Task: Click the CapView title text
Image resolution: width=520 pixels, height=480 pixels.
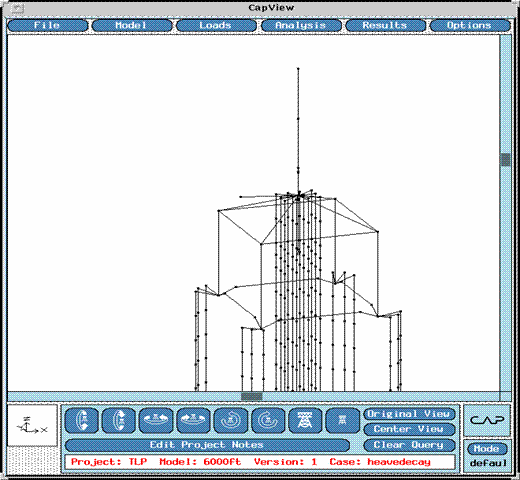Action: (271, 8)
